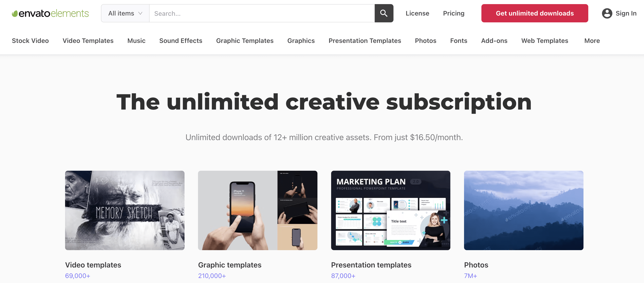
Task: Click the Stock Video category icon
Action: [30, 40]
